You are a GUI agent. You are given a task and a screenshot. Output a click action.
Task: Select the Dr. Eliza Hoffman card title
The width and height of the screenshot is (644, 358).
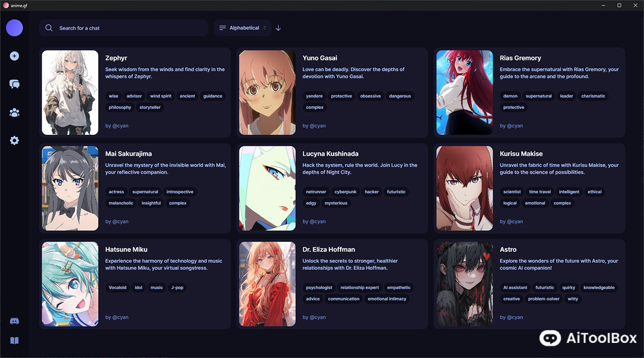[x=329, y=249]
